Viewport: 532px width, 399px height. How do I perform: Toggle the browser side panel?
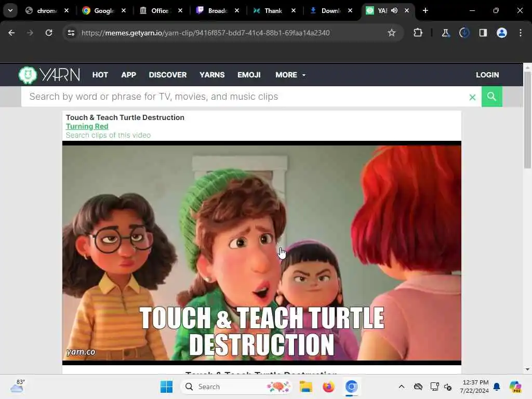(483, 33)
